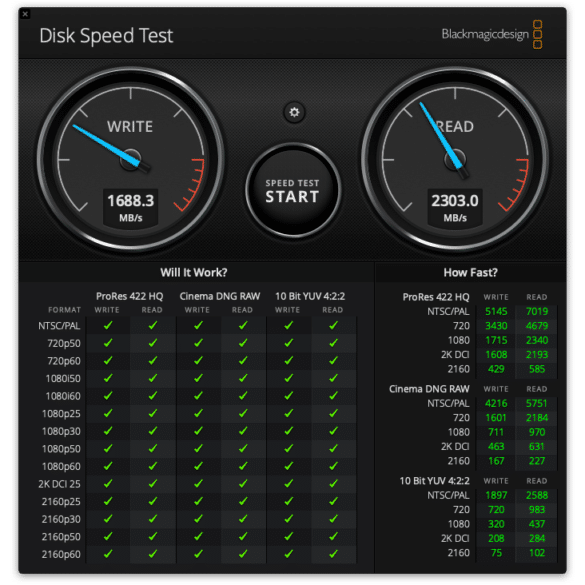Click ProRes NTSC/PAL write value 5145
585x585 pixels.
coord(496,311)
